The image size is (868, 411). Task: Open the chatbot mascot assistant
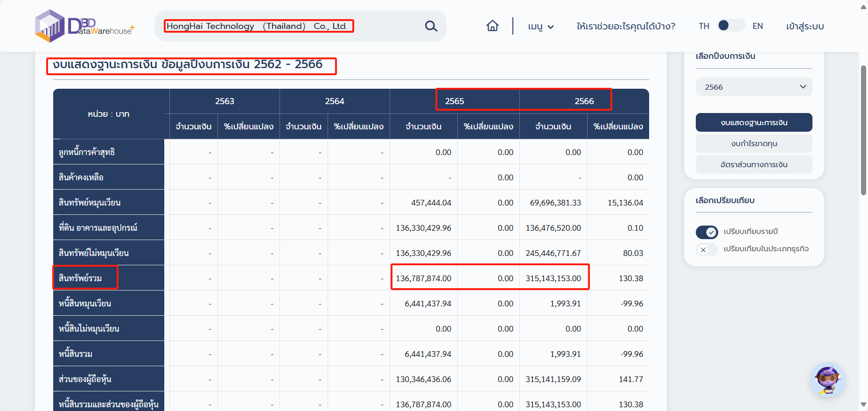pyautogui.click(x=828, y=379)
